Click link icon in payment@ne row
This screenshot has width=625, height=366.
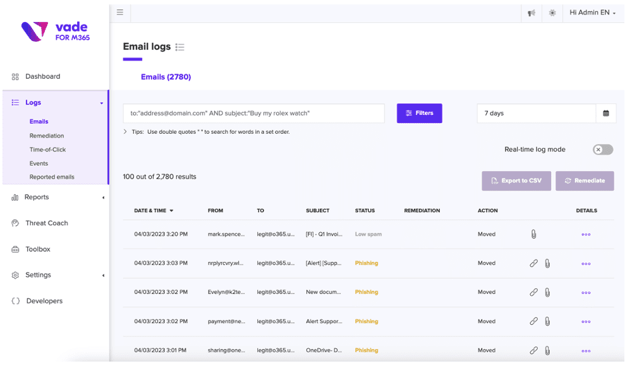(x=533, y=321)
